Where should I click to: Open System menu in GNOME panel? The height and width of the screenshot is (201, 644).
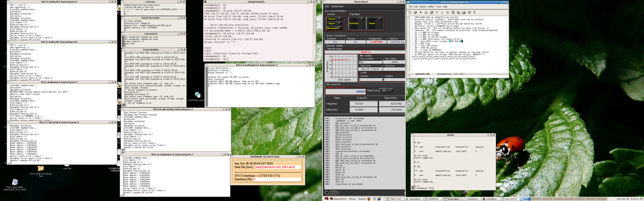click(362, 199)
